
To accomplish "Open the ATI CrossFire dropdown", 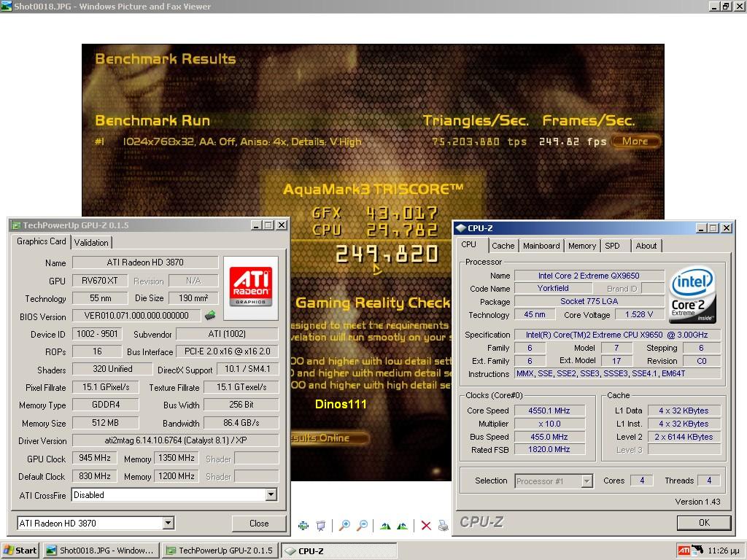I will 271,495.
